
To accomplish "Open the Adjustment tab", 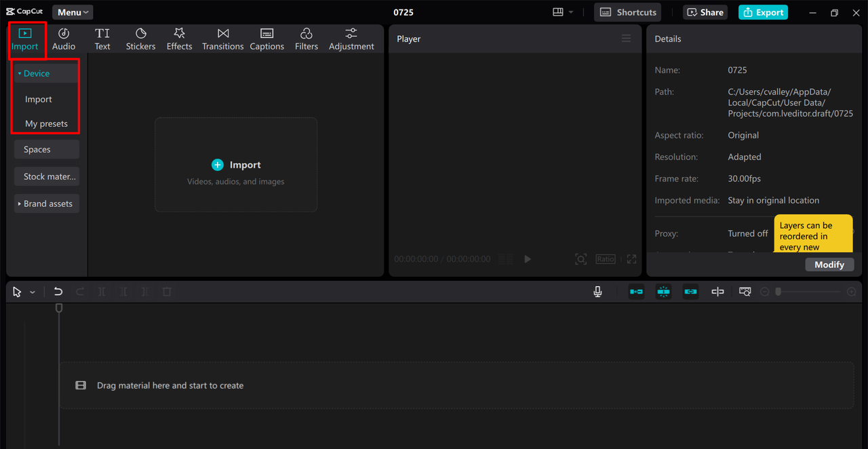I will tap(351, 39).
